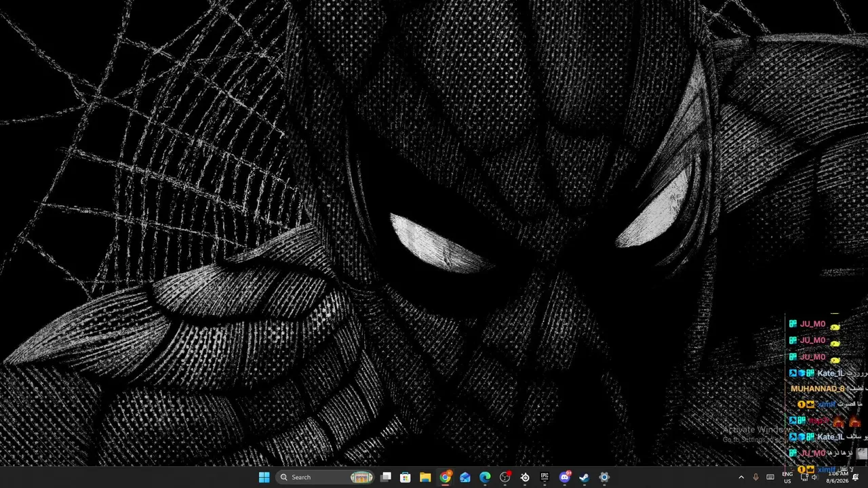The image size is (868, 488).
Task: Click the MUHANNAD_8 username in chat overlay
Action: tap(817, 389)
